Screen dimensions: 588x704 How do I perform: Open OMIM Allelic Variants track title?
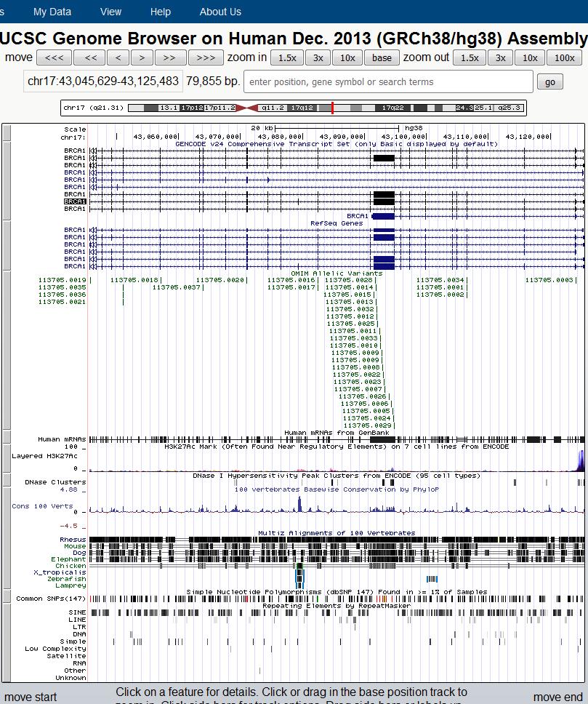coord(337,273)
